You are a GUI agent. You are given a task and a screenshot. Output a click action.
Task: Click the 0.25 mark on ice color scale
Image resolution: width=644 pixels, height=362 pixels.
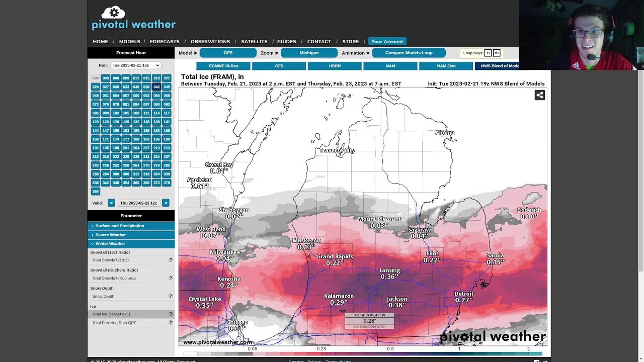321,349
